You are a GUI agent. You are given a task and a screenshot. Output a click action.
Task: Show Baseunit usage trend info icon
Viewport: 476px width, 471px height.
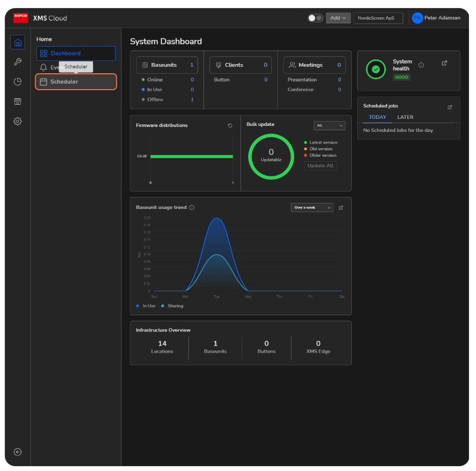coord(192,208)
